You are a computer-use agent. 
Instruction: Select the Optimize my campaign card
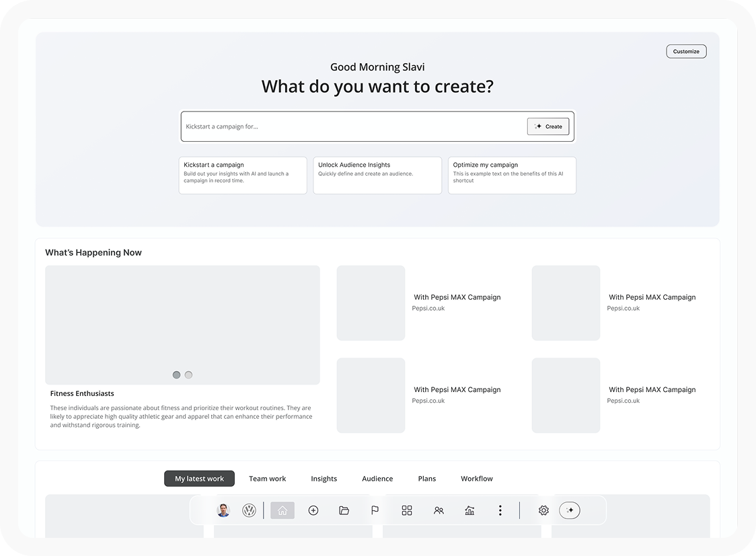tap(512, 175)
